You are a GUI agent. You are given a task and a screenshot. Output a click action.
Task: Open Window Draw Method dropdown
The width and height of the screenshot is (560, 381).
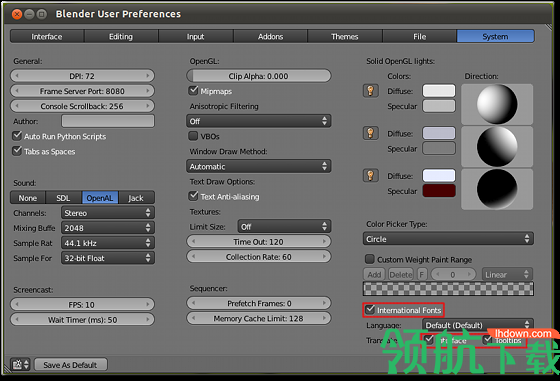pos(259,166)
